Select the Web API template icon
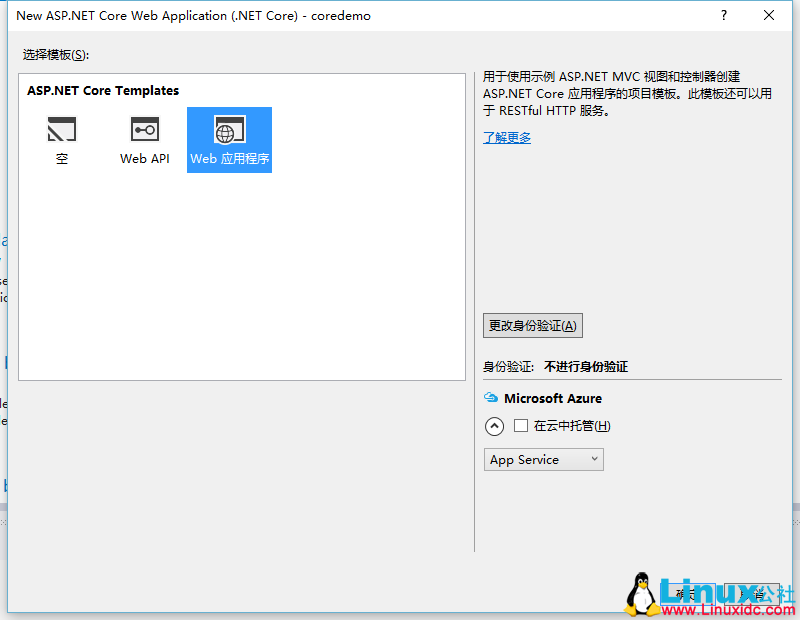The height and width of the screenshot is (620, 800). 144,140
